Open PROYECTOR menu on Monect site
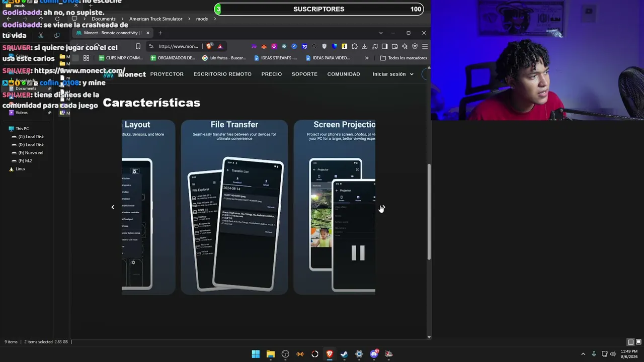The width and height of the screenshot is (644, 362). pos(167,74)
